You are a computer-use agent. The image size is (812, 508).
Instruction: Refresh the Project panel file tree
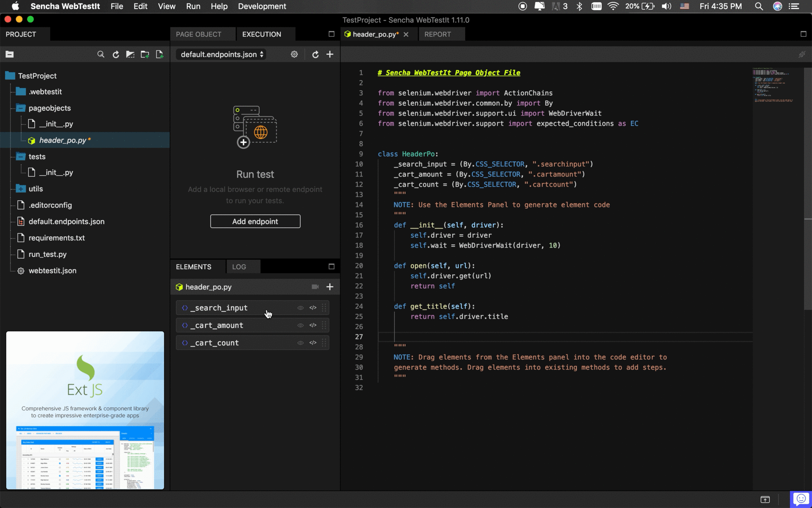tap(115, 54)
